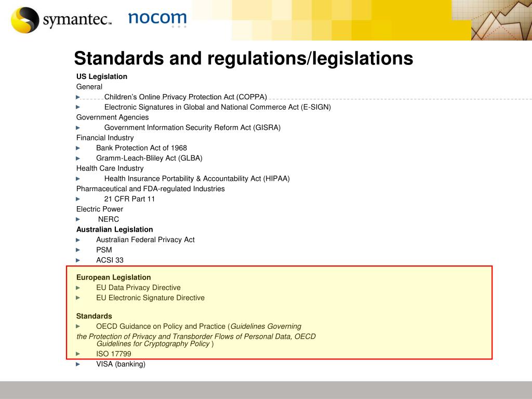Select 'Gramm-Leach-Bliley Act (GLBA)'
532x399 pixels.
149,158
